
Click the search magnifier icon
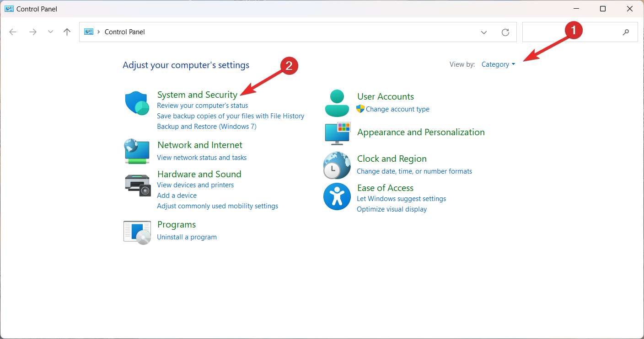(x=626, y=32)
